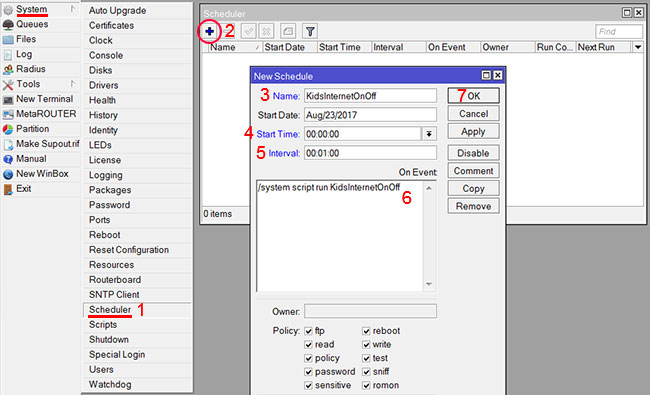Image resolution: width=650 pixels, height=395 pixels.
Task: Click the On Event script text area
Action: [x=340, y=236]
